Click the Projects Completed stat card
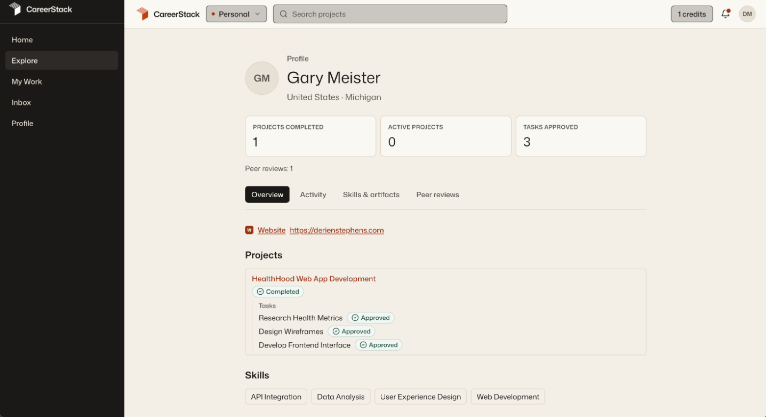766x417 pixels. coord(310,136)
